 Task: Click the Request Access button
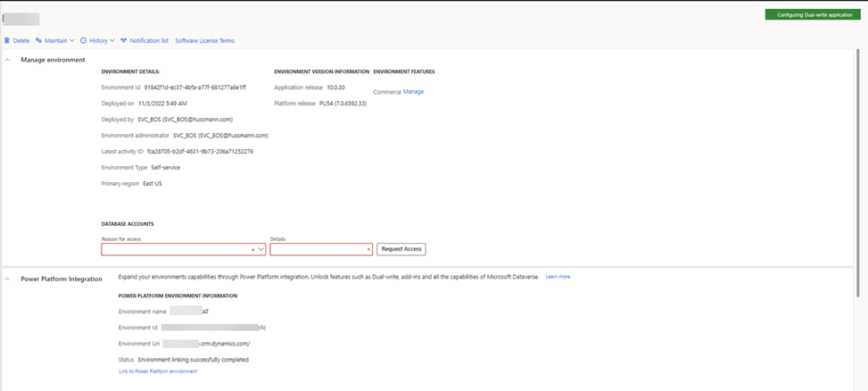(401, 249)
